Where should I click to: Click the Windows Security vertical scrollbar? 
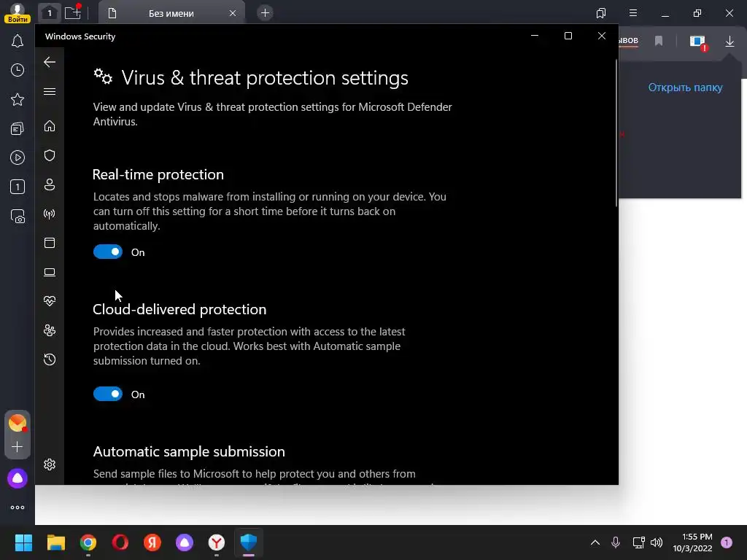click(616, 133)
